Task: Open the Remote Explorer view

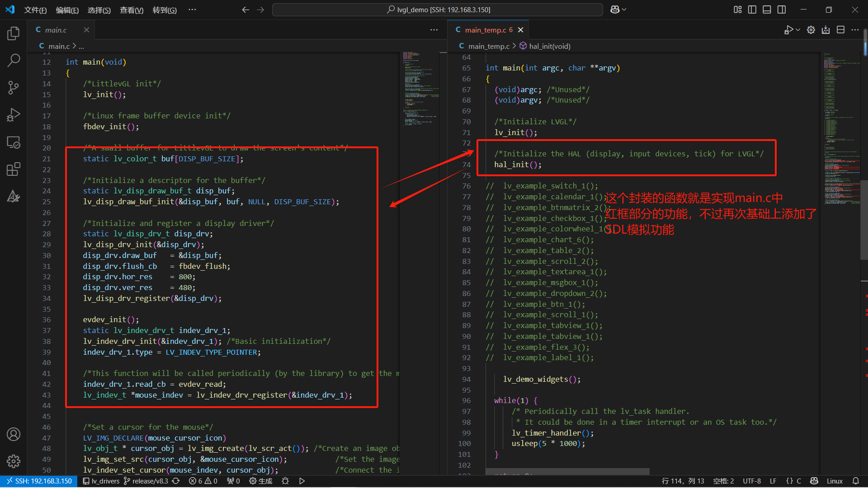Action: pos(14,142)
